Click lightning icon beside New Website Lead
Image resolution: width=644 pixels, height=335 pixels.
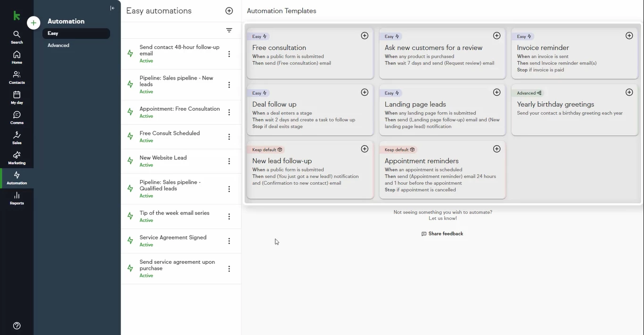tap(130, 161)
